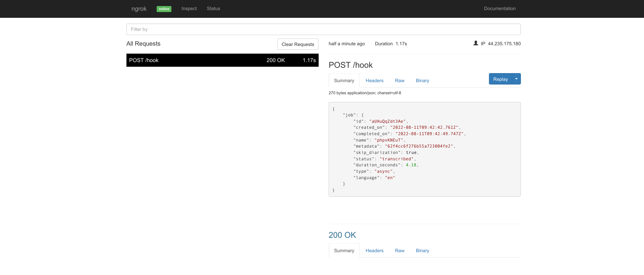
Task: Switch to request Summary tab
Action: [x=344, y=81]
